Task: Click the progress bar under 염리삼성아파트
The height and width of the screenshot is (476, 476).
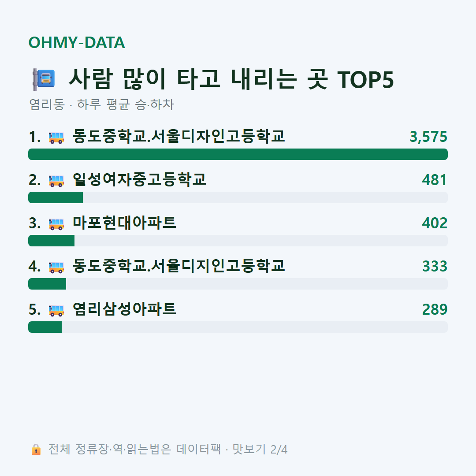Action: (238, 327)
